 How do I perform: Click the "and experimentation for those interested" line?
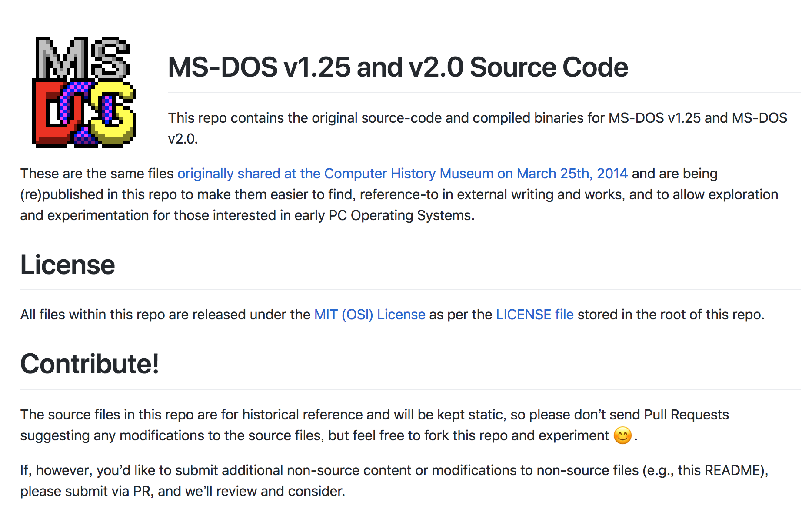coord(247,215)
